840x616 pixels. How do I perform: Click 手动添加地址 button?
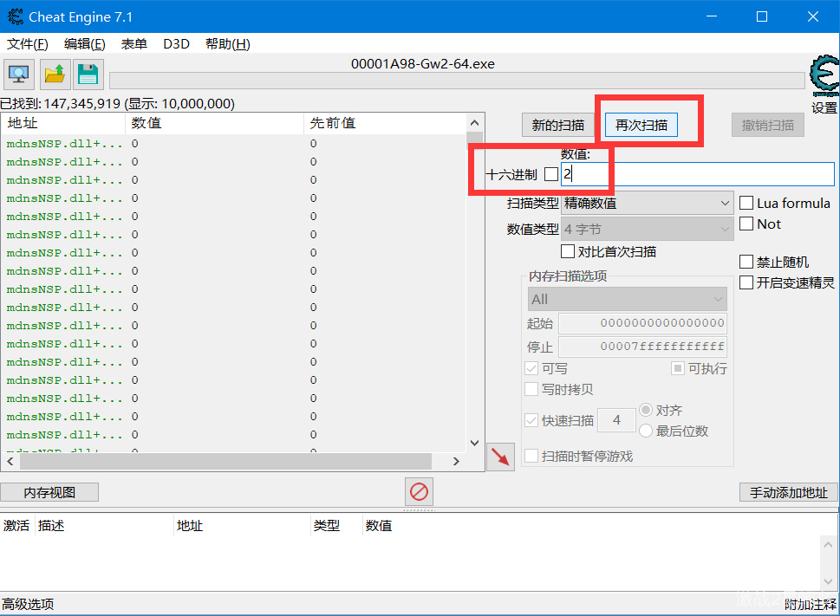[x=789, y=492]
